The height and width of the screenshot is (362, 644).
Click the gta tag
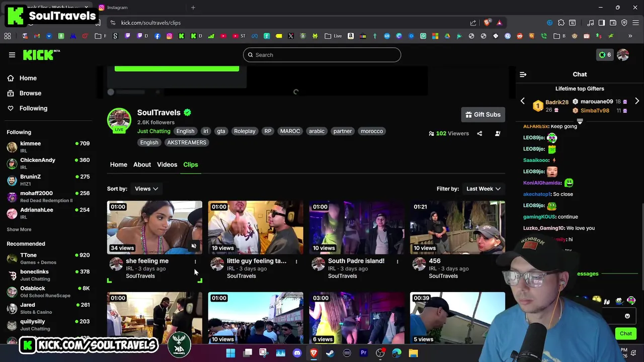221,131
